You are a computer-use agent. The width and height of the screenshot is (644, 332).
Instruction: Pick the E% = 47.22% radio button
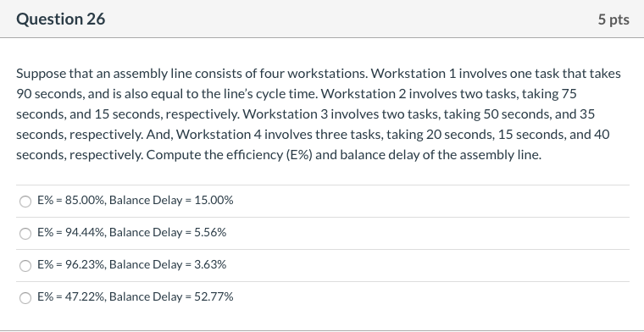tap(25, 297)
